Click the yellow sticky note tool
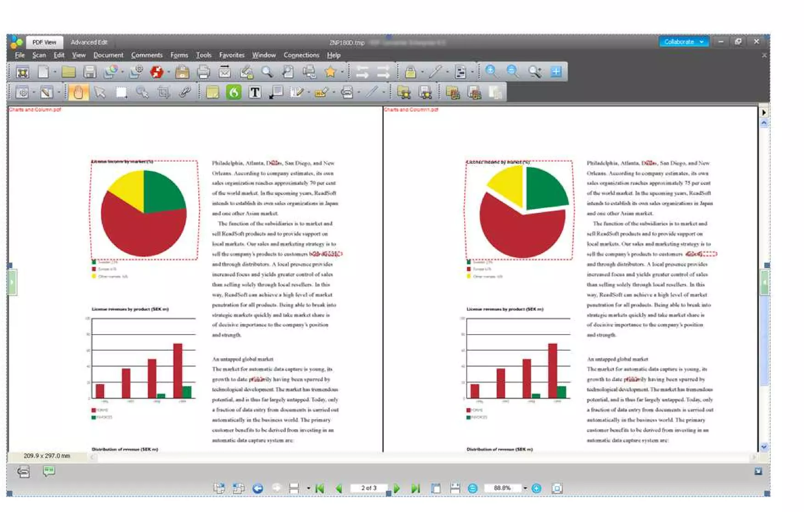Viewport: 812px width, 512px height. pos(212,92)
